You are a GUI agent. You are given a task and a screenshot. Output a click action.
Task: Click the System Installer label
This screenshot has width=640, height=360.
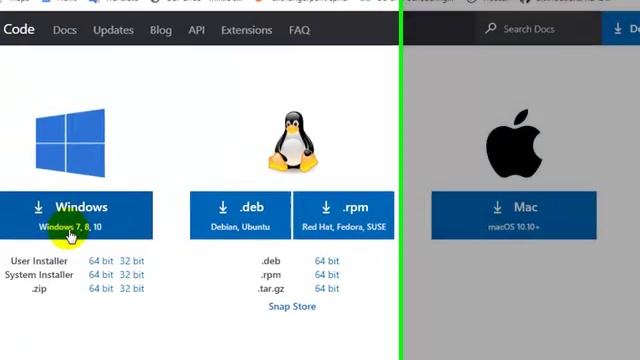click(x=39, y=275)
